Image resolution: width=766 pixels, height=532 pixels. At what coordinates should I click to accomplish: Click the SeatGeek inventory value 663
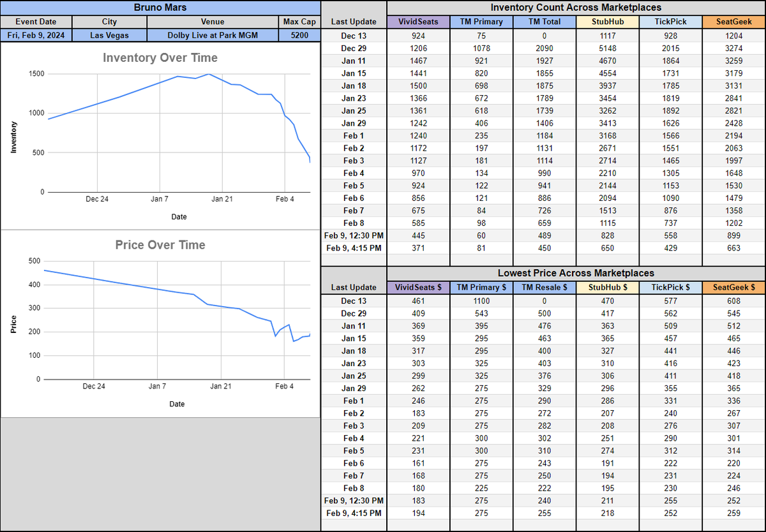(733, 248)
